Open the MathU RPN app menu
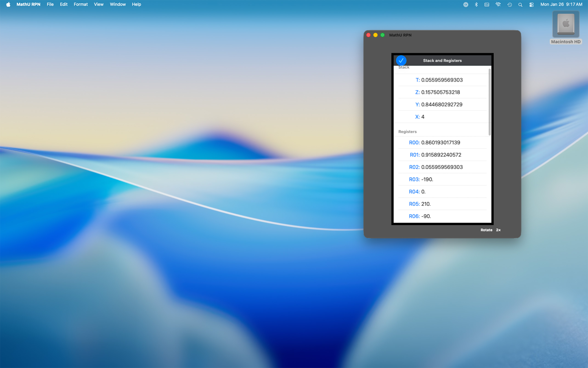This screenshot has width=588, height=368. tap(28, 4)
